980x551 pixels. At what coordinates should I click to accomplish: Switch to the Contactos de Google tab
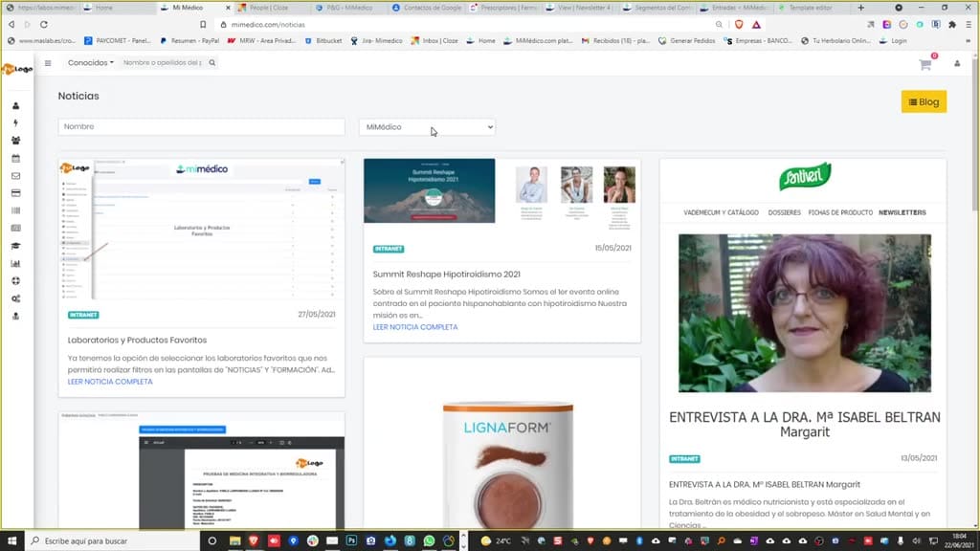pos(427,8)
